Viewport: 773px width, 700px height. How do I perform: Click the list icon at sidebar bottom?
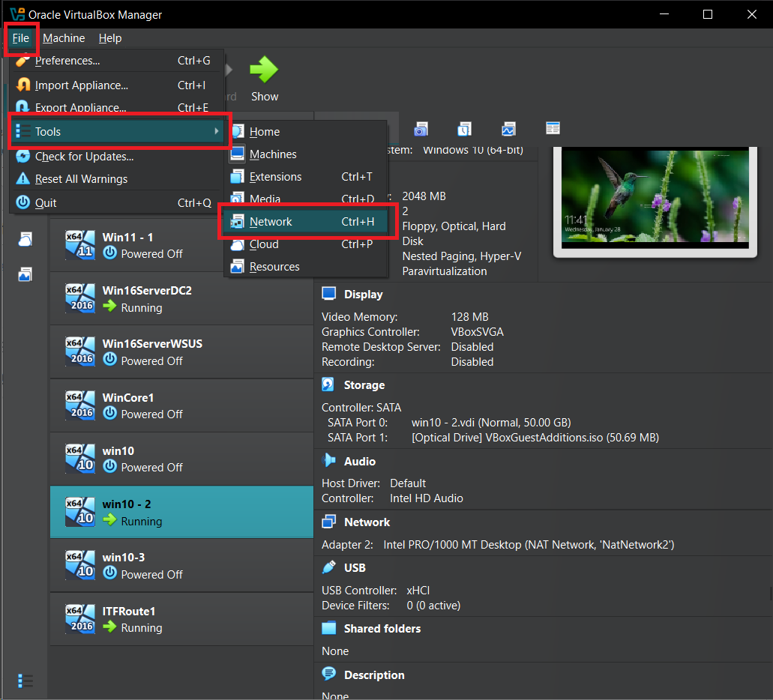click(25, 681)
